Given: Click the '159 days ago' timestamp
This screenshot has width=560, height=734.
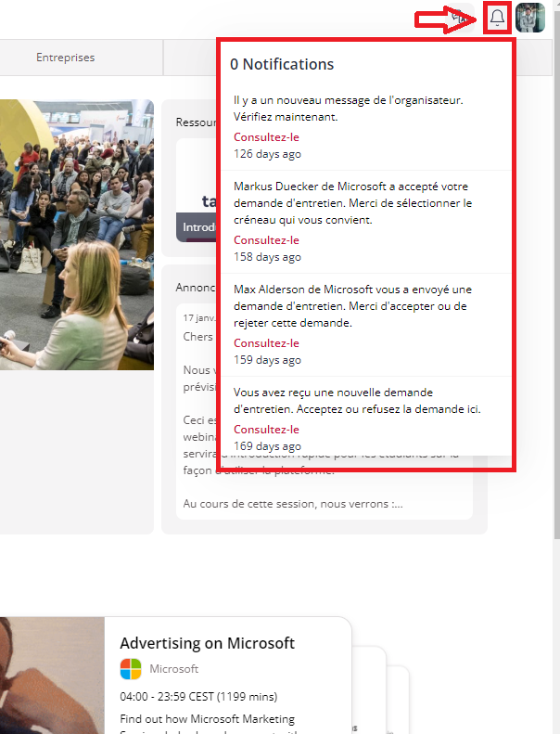Looking at the screenshot, I should (267, 360).
